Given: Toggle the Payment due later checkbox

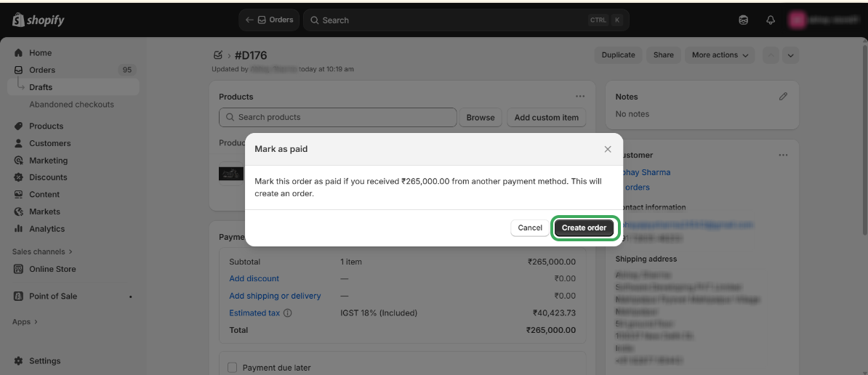Looking at the screenshot, I should tap(233, 368).
